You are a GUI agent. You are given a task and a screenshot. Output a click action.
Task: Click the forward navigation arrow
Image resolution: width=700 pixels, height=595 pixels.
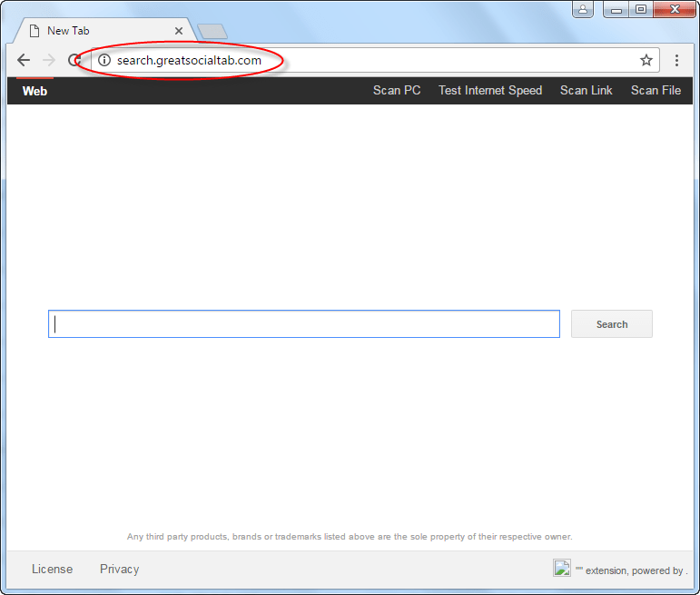click(49, 60)
